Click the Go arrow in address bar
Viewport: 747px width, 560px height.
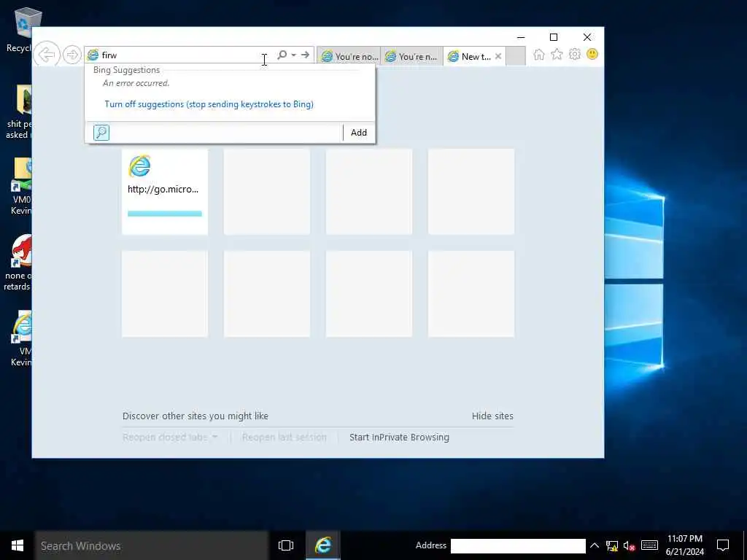[x=306, y=55]
